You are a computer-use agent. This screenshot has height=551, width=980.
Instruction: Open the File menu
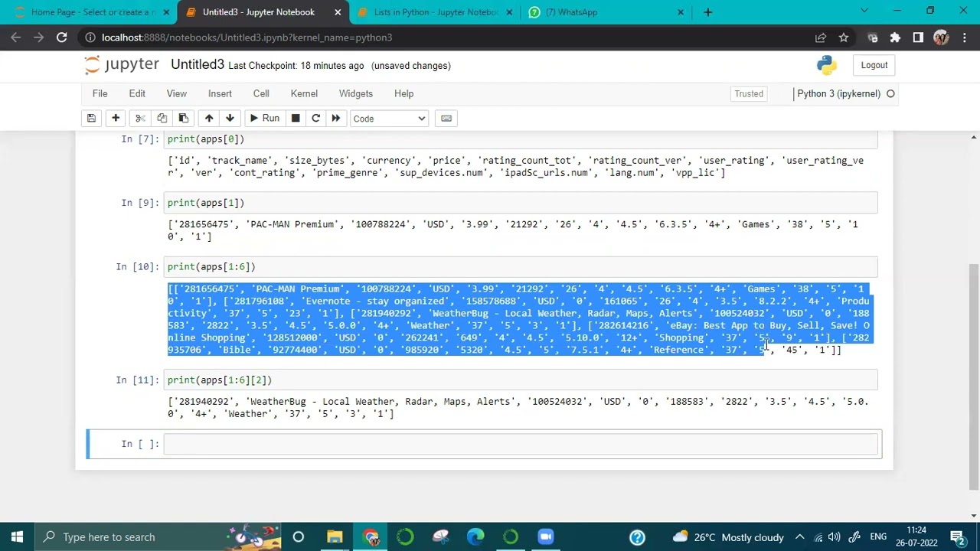pos(100,93)
